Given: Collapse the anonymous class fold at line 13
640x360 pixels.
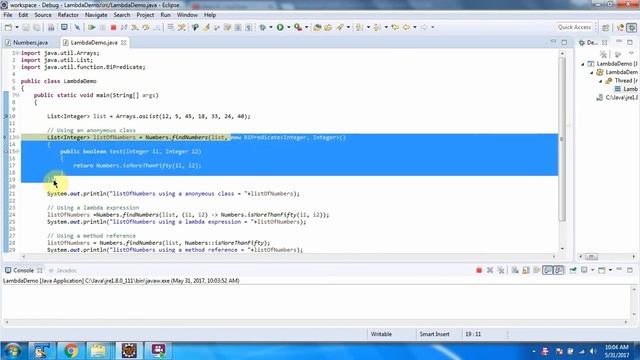Looking at the screenshot, I should [x=18, y=138].
